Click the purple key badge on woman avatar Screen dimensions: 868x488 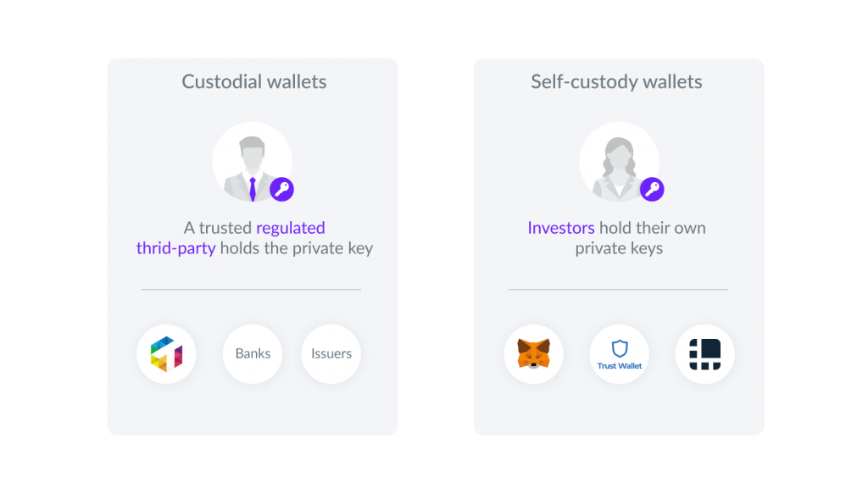[x=652, y=189]
